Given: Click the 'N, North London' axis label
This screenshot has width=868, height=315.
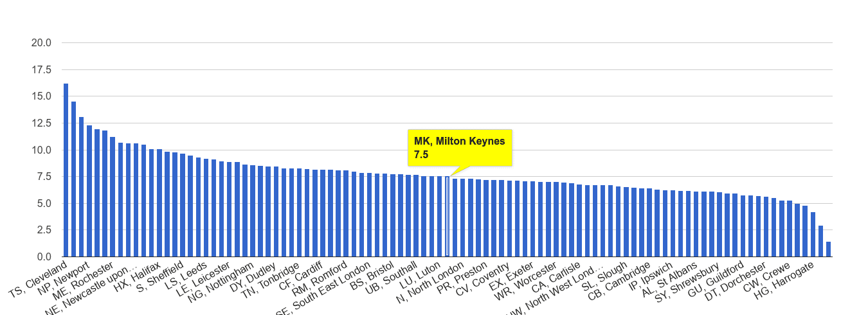Looking at the screenshot, I should 431,282.
